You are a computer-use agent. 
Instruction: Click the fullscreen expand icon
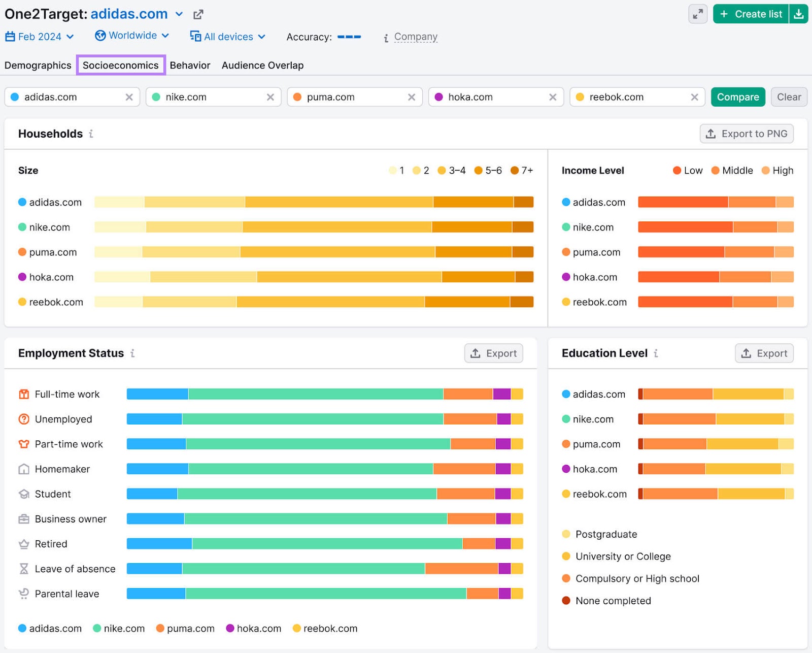pos(698,14)
